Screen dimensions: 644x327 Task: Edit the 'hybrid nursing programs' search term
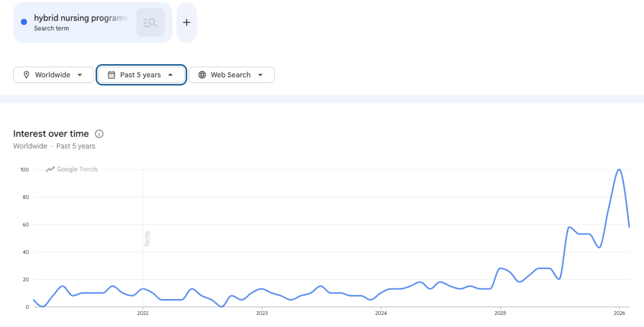click(x=80, y=18)
